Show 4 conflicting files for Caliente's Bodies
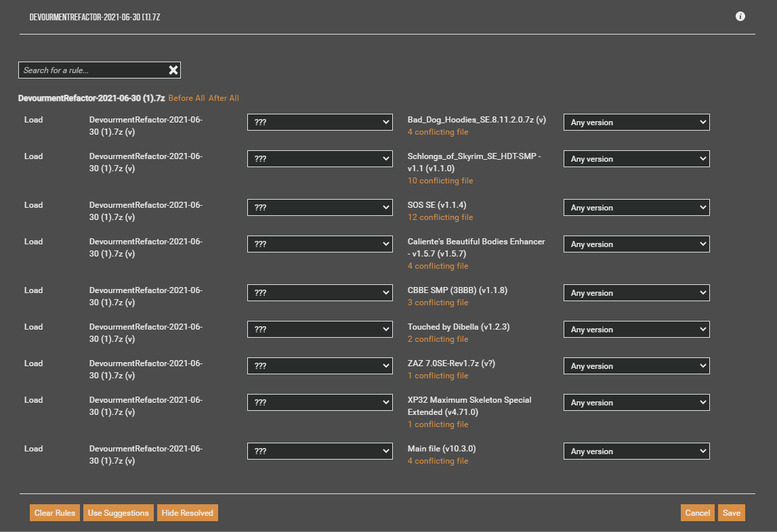This screenshot has width=777, height=532. pos(438,266)
